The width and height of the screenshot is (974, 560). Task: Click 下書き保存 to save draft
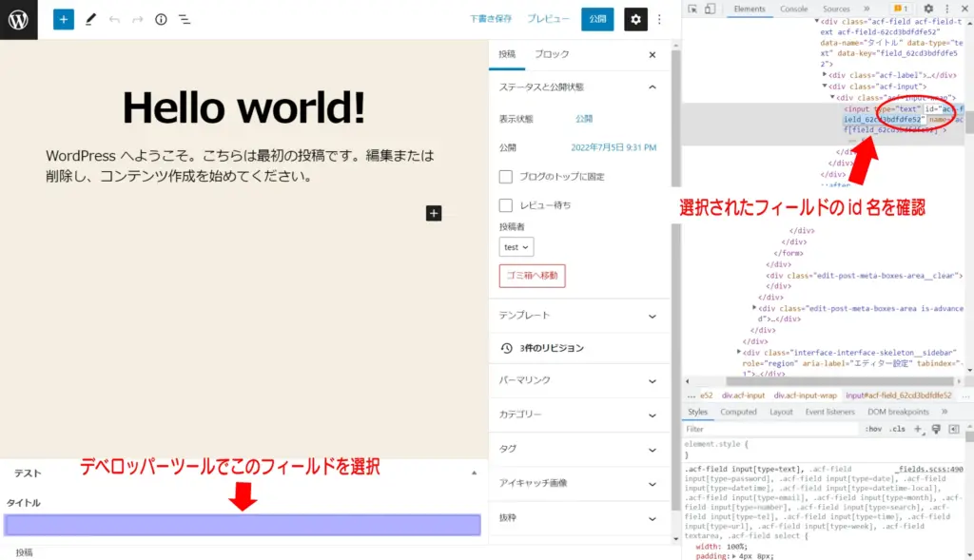(x=490, y=19)
